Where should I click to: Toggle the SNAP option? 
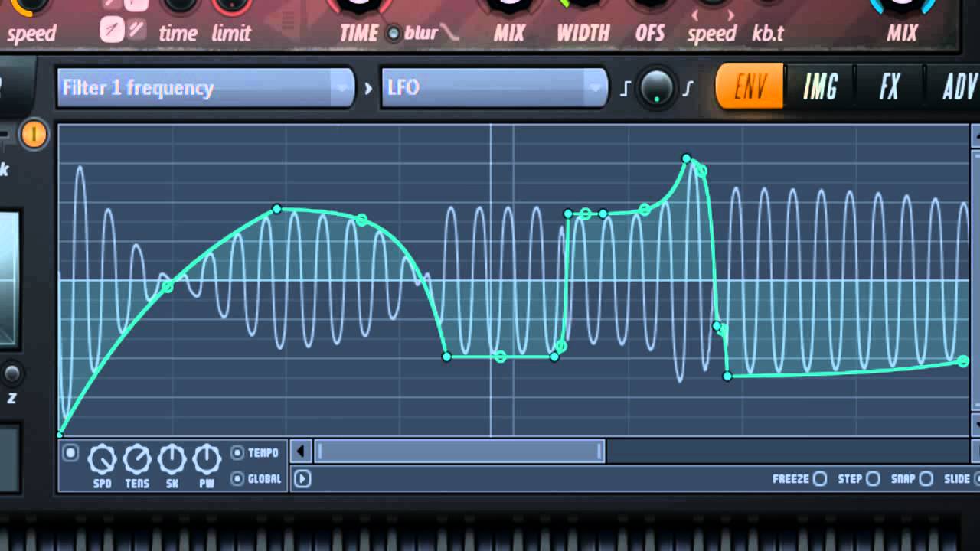[926, 479]
